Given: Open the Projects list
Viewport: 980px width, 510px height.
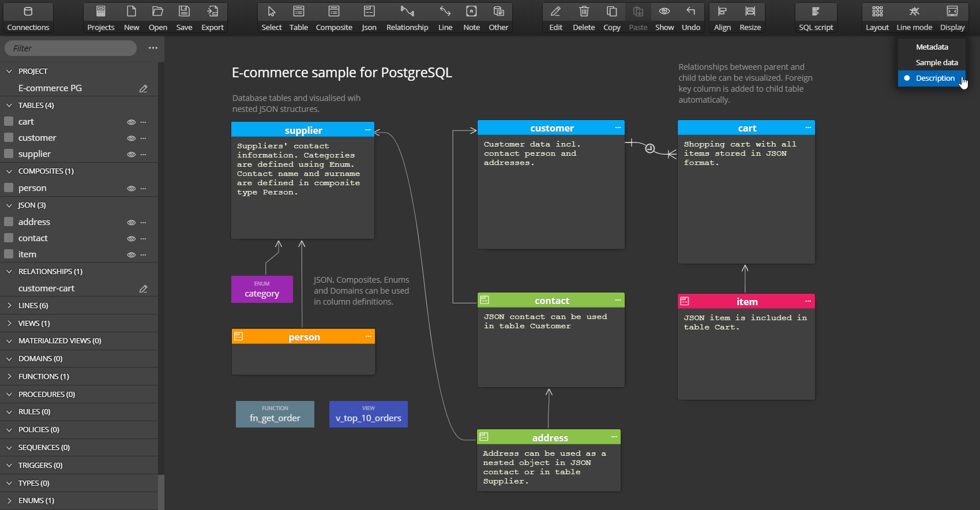Looking at the screenshot, I should click(x=101, y=18).
